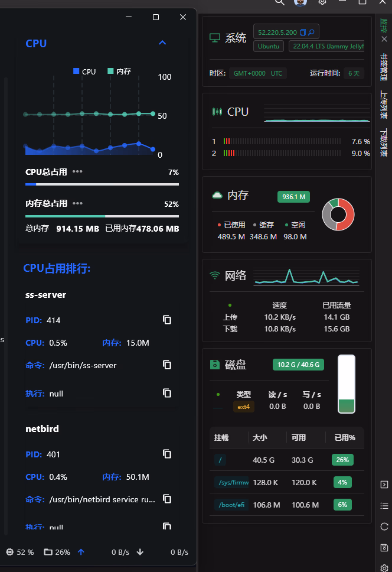
Task: Copy the ss-server PID value
Action: [167, 320]
